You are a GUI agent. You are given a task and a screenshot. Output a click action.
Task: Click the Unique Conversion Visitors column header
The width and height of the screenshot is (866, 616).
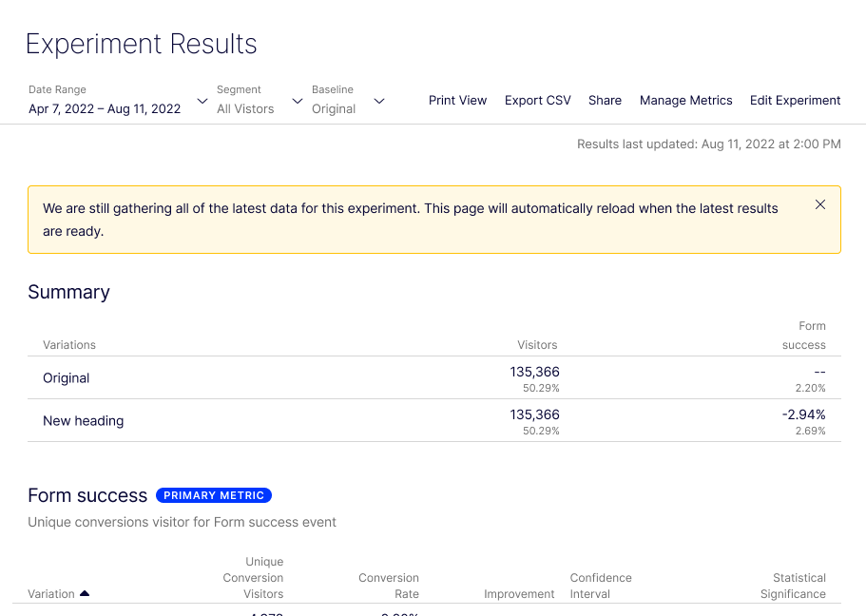253,578
